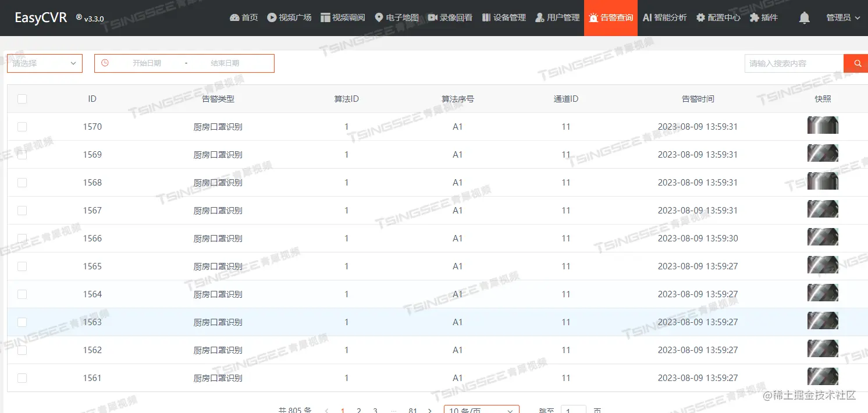Click the 结束日期 end date field
This screenshot has width=868, height=413.
pyautogui.click(x=225, y=63)
